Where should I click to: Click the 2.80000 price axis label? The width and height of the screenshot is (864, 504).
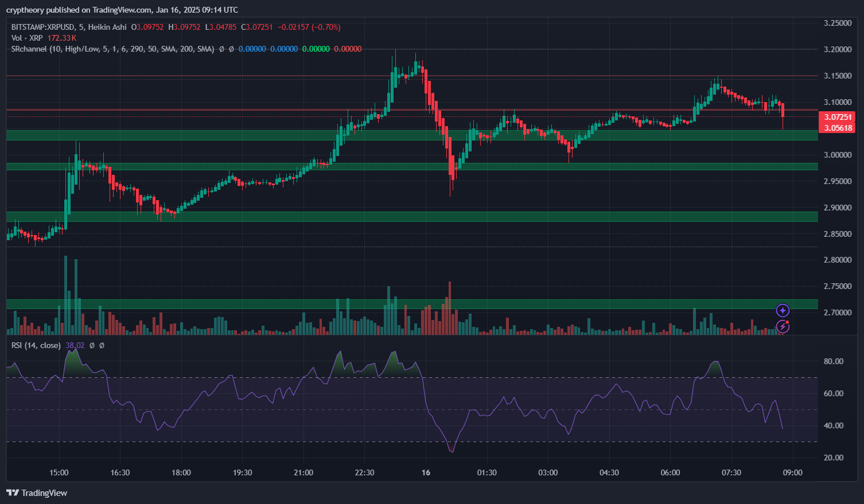[838, 260]
